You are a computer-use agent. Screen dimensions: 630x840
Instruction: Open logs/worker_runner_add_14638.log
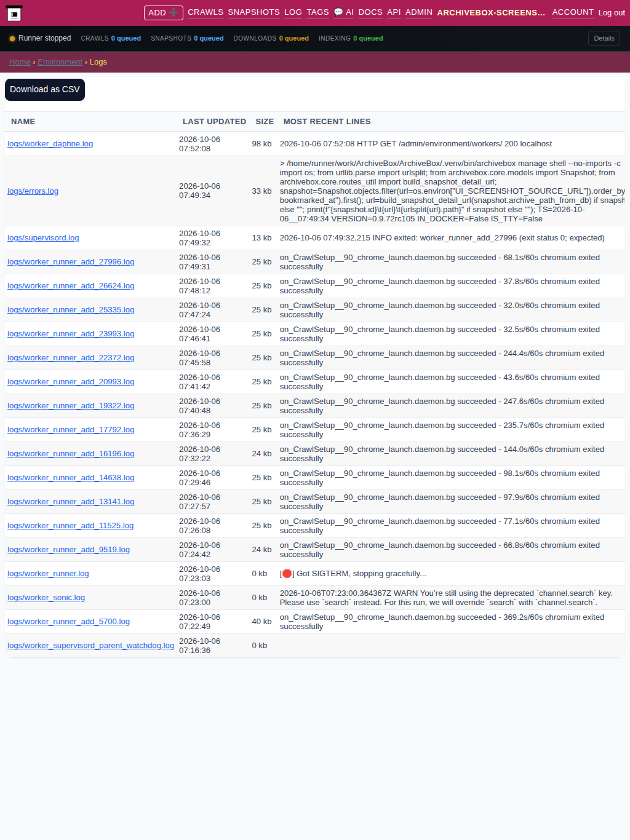[71, 478]
